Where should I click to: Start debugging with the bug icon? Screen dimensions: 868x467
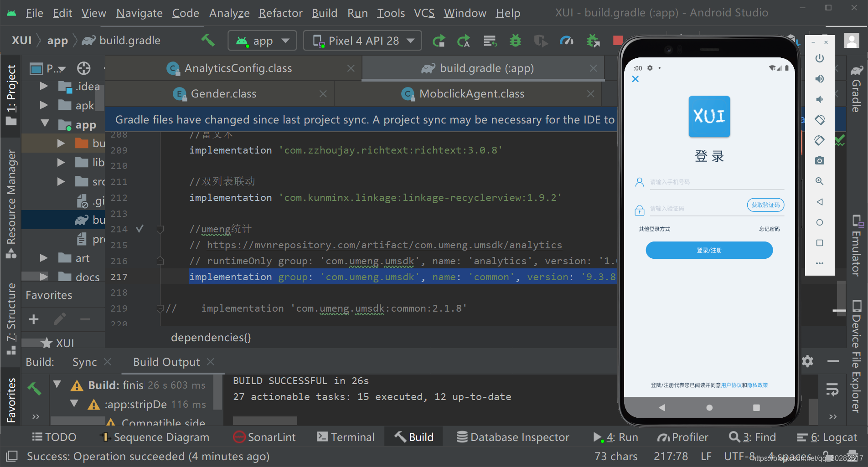[x=515, y=41]
